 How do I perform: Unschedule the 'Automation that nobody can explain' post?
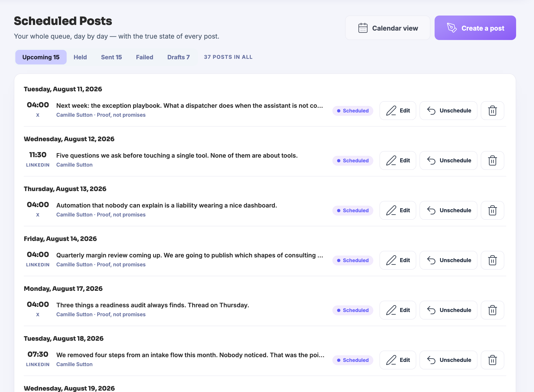coord(448,210)
